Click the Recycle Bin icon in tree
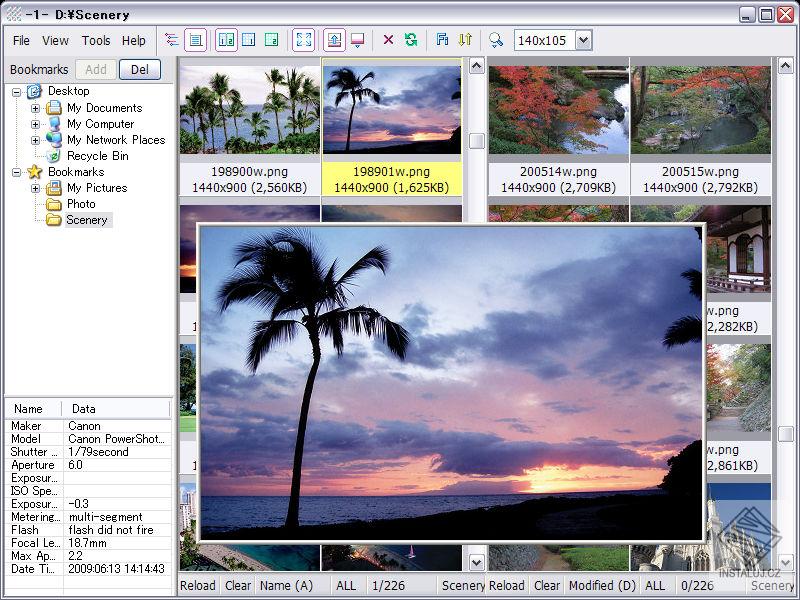This screenshot has height=600, width=800. tap(53, 156)
